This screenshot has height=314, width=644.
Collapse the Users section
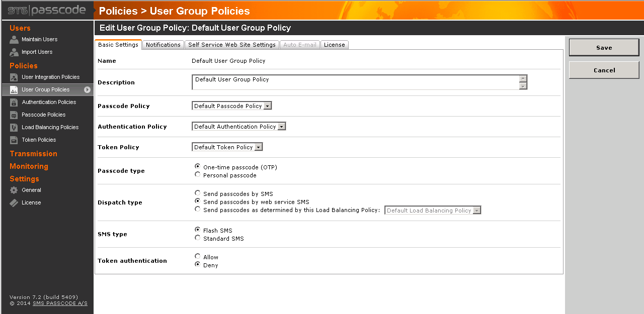coord(20,28)
